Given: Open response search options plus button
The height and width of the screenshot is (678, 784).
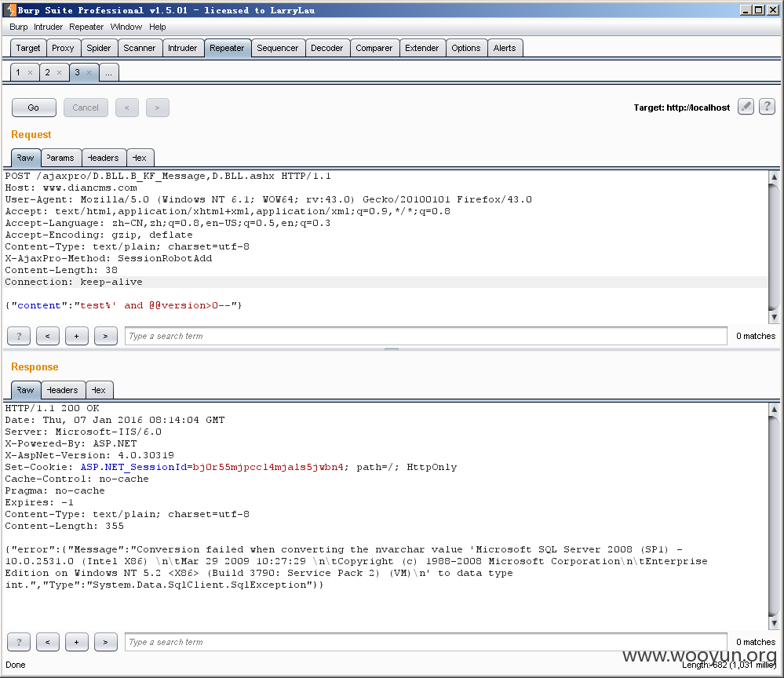Looking at the screenshot, I should tap(76, 642).
